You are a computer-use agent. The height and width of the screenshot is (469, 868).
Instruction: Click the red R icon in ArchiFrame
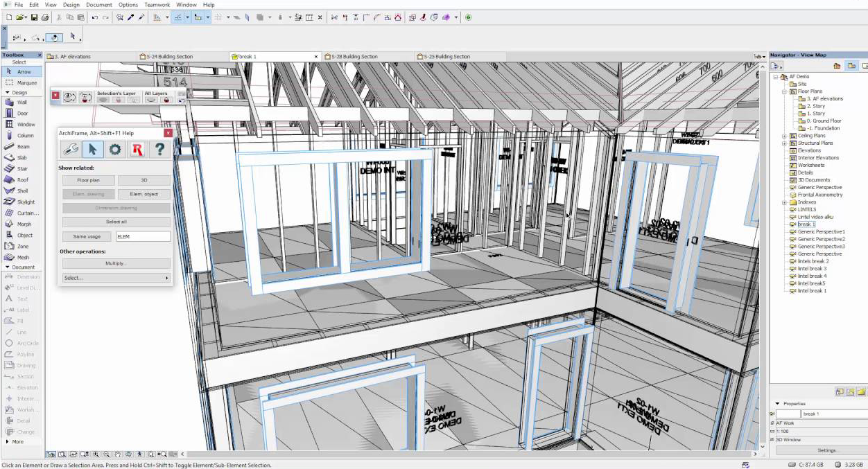pyautogui.click(x=137, y=149)
